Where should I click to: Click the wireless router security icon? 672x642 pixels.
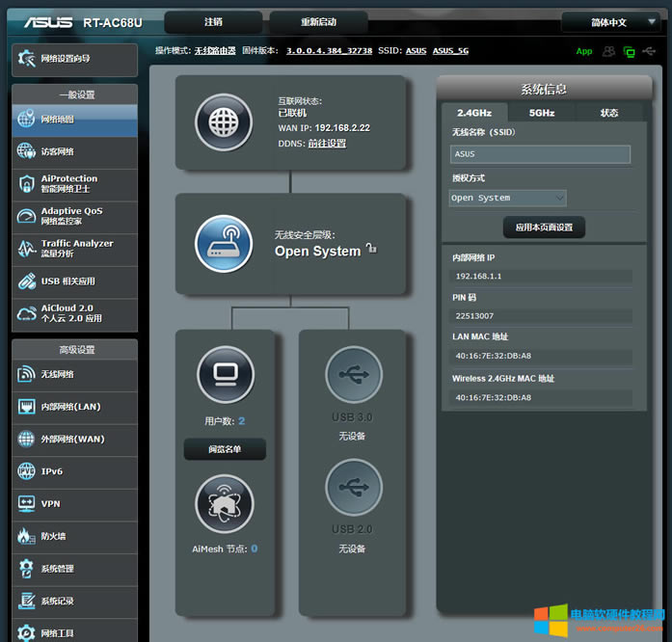pos(224,244)
